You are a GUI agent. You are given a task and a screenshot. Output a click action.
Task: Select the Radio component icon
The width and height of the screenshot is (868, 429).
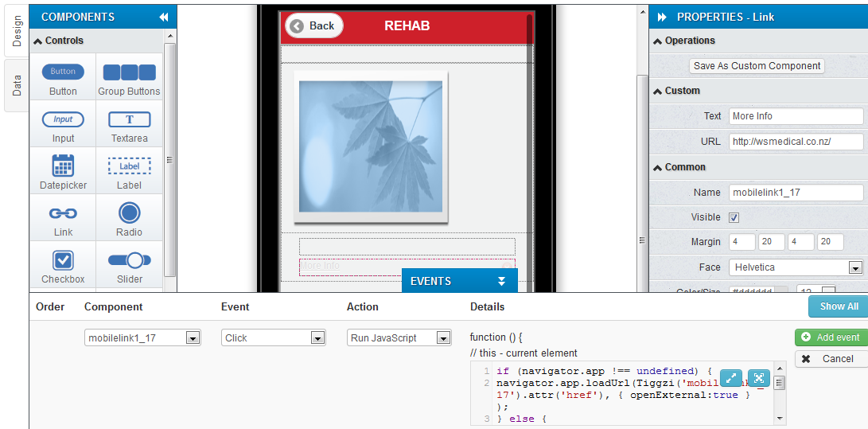pyautogui.click(x=129, y=213)
